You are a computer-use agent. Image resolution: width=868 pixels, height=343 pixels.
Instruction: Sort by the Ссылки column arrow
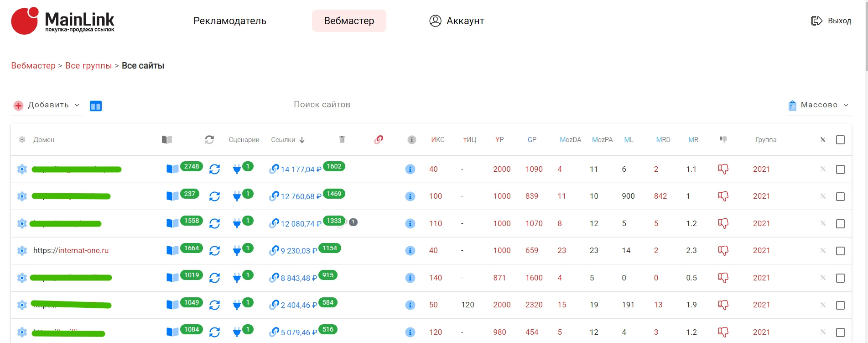tap(302, 140)
